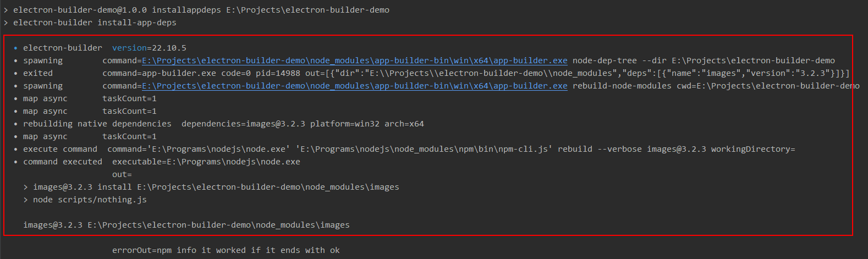Click the installappdeps top command line
This screenshot has width=868, height=259.
point(201,10)
